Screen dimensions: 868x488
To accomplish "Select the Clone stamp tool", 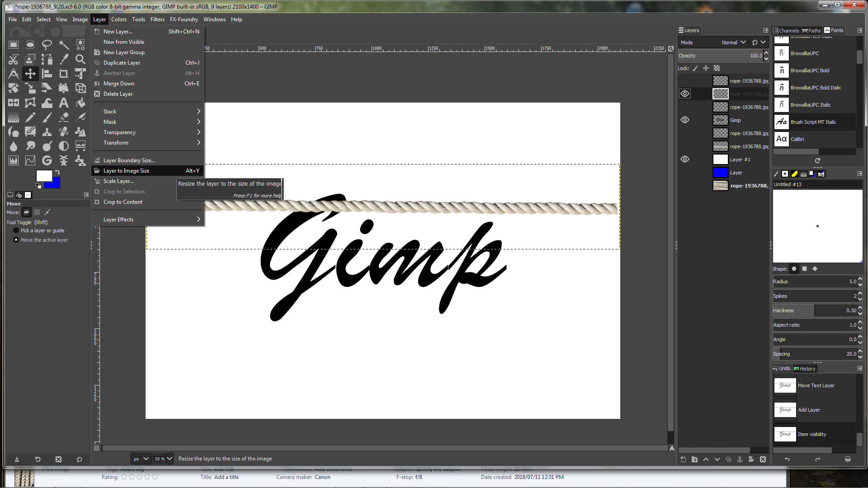I will 47,131.
